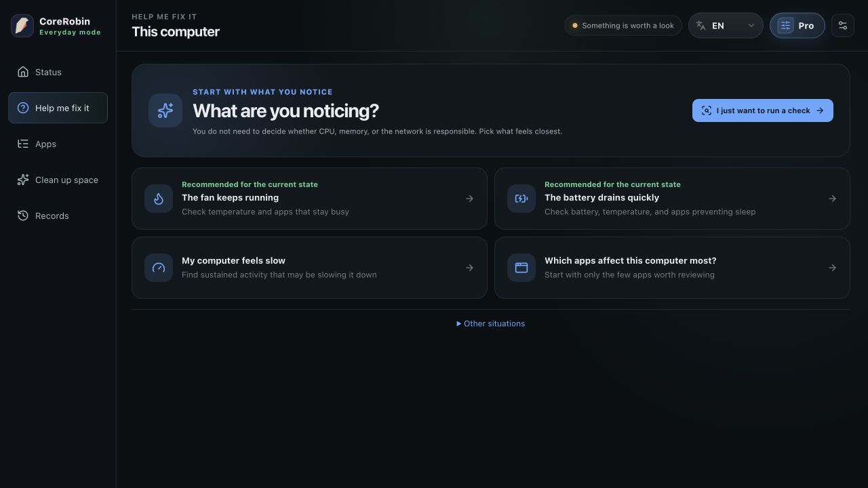Click the speedometer icon for slow computer
Screen dimensions: 868x488
coord(159,268)
